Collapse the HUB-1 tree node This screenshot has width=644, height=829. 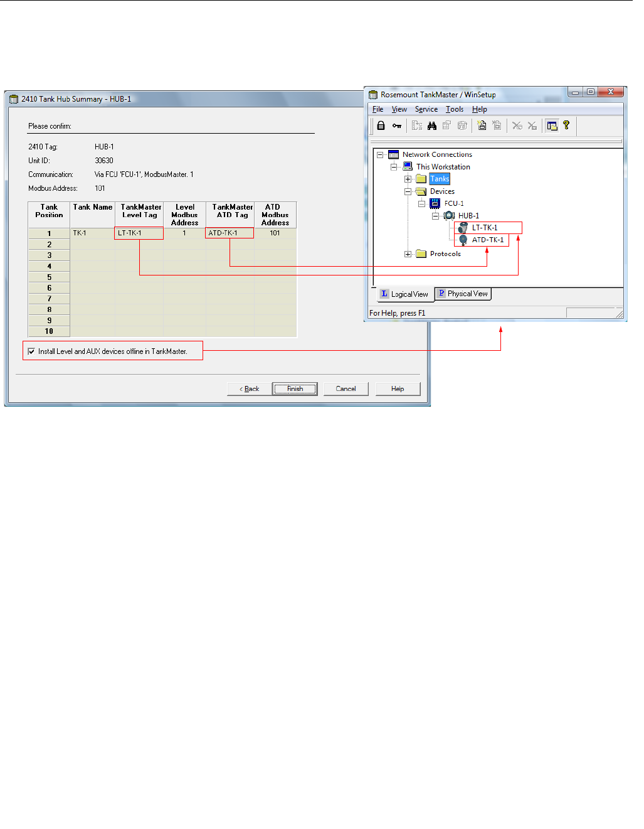tap(435, 216)
